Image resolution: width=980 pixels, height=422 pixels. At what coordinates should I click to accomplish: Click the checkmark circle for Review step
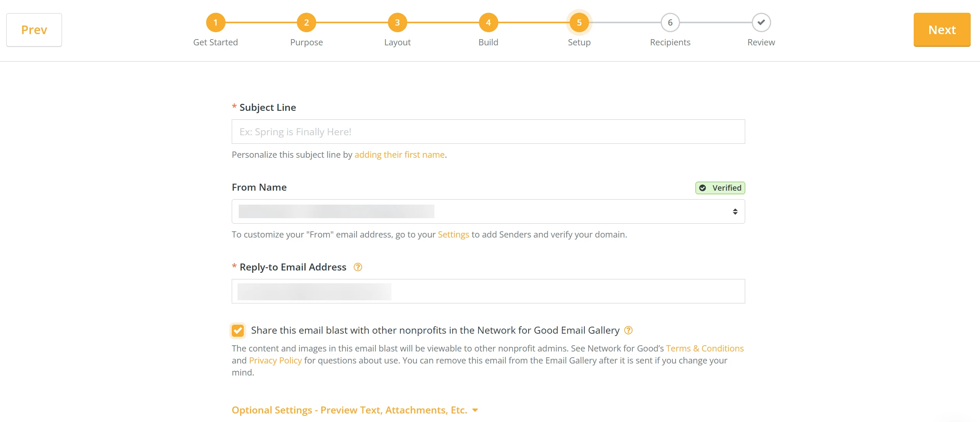pyautogui.click(x=761, y=22)
